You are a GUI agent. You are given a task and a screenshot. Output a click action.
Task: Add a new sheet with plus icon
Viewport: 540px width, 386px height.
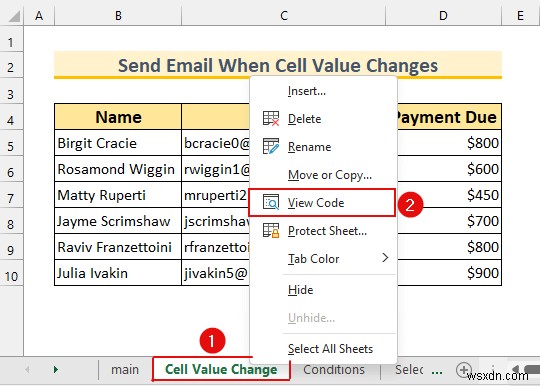coord(464,370)
